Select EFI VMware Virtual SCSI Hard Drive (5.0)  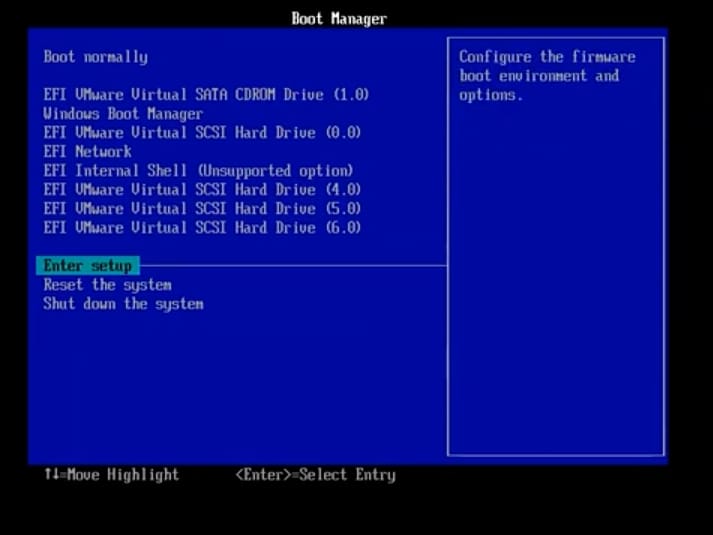[202, 209]
